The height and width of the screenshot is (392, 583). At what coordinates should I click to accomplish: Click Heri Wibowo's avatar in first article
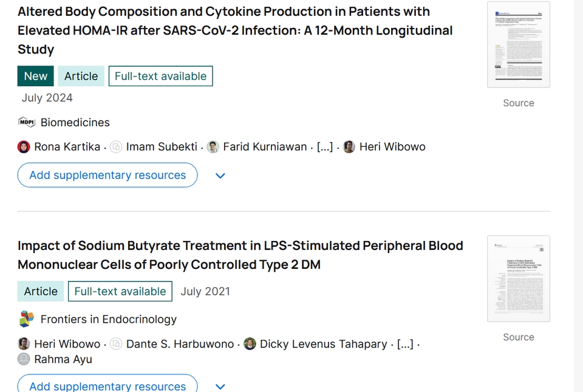coord(349,147)
